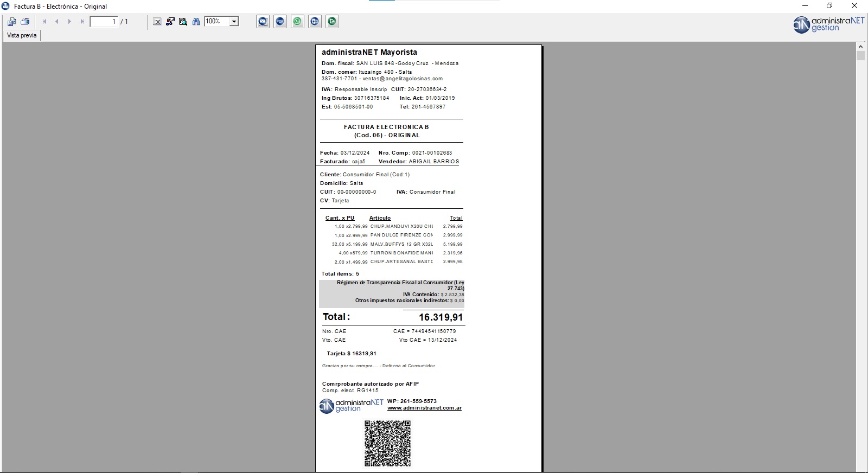
Task: Click the vertical scrollbar up arrow
Action: tap(861, 47)
